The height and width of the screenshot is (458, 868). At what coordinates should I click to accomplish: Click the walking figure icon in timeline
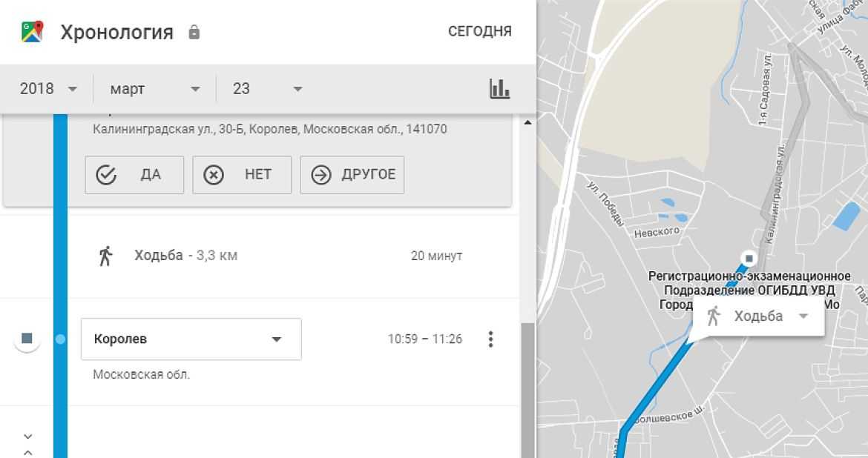tap(105, 256)
